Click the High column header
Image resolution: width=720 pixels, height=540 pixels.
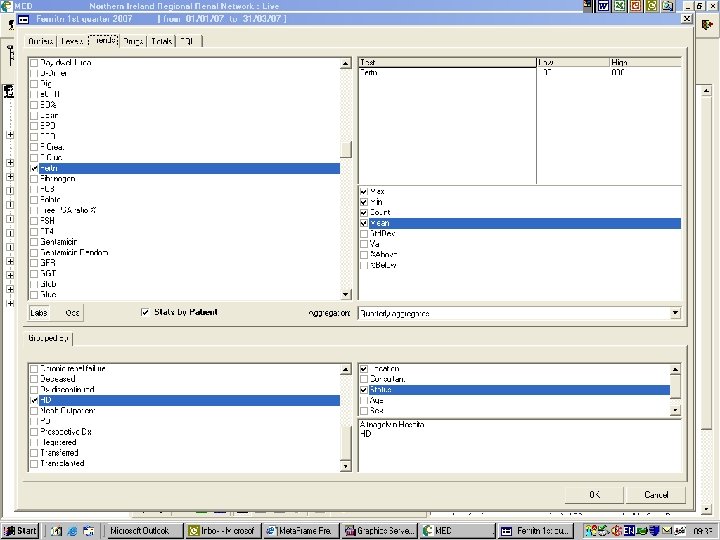point(645,62)
